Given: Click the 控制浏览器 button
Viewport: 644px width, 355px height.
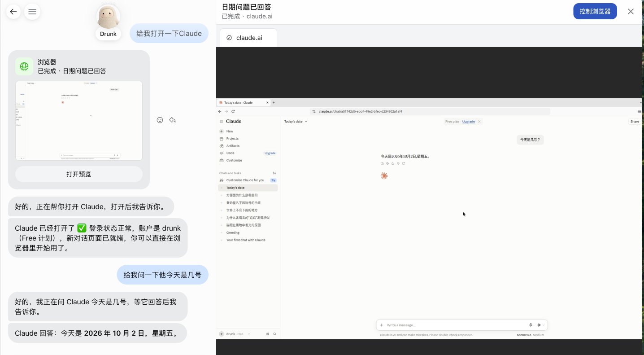Looking at the screenshot, I should point(595,12).
